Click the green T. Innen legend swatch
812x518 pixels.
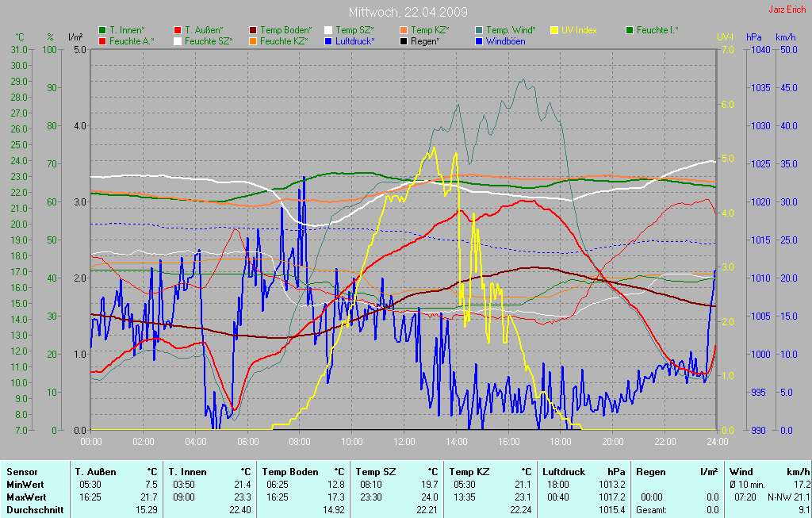coord(102,30)
